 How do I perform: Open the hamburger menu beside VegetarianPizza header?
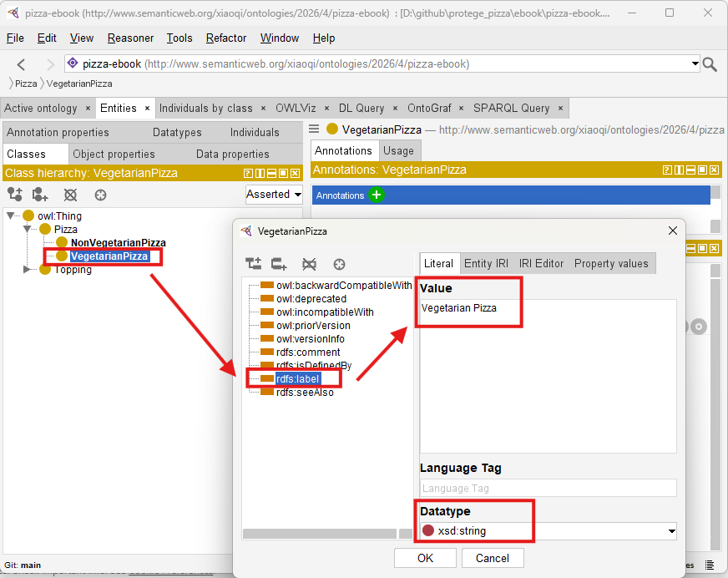coord(314,129)
